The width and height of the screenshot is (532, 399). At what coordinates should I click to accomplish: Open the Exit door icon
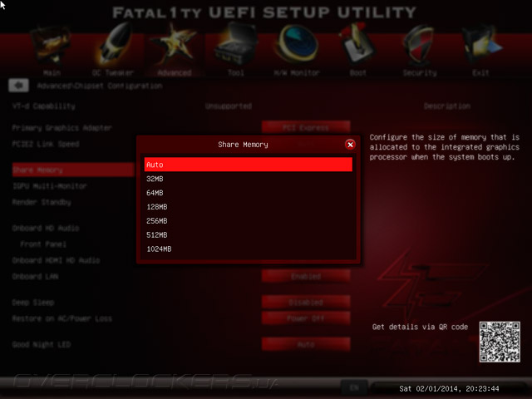482,46
